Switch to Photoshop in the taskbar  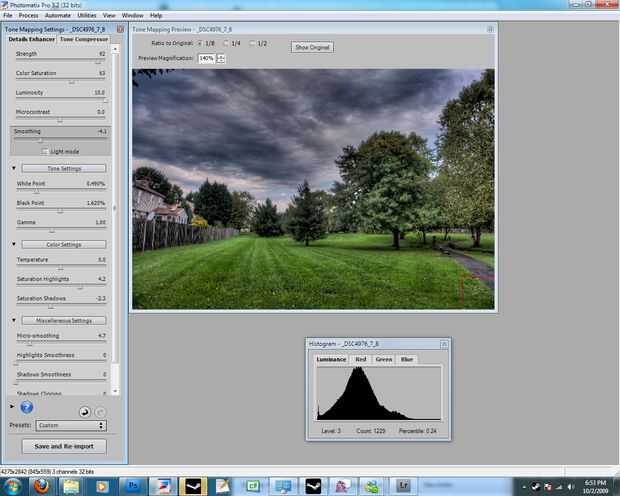tap(133, 486)
